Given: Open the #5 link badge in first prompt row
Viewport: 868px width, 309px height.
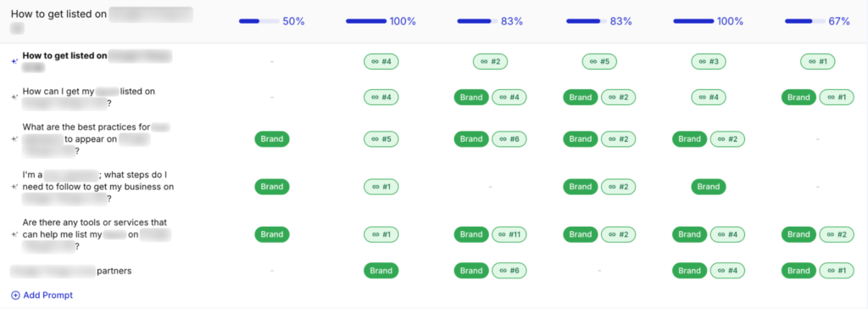Looking at the screenshot, I should tap(599, 62).
